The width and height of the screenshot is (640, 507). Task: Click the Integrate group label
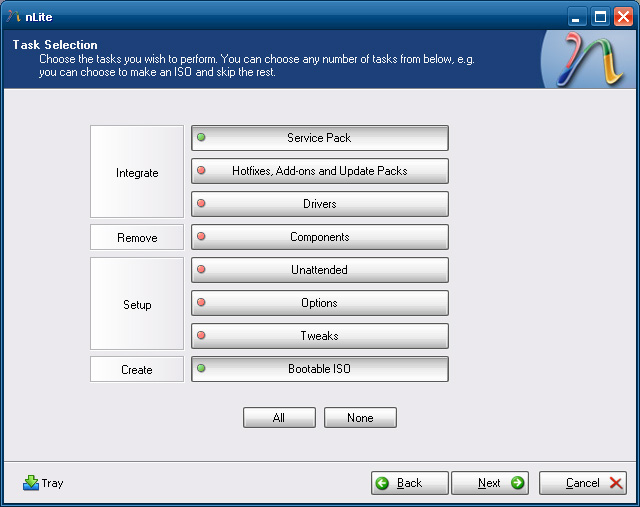coord(137,172)
